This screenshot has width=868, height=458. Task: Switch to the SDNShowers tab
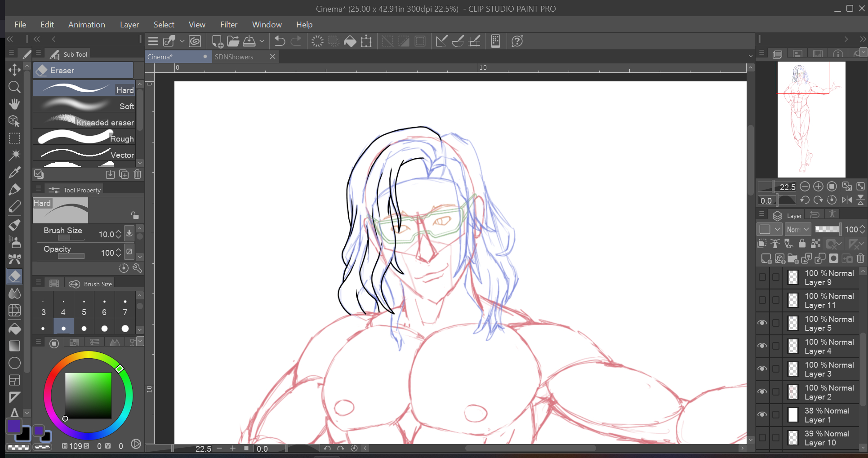[x=234, y=57]
